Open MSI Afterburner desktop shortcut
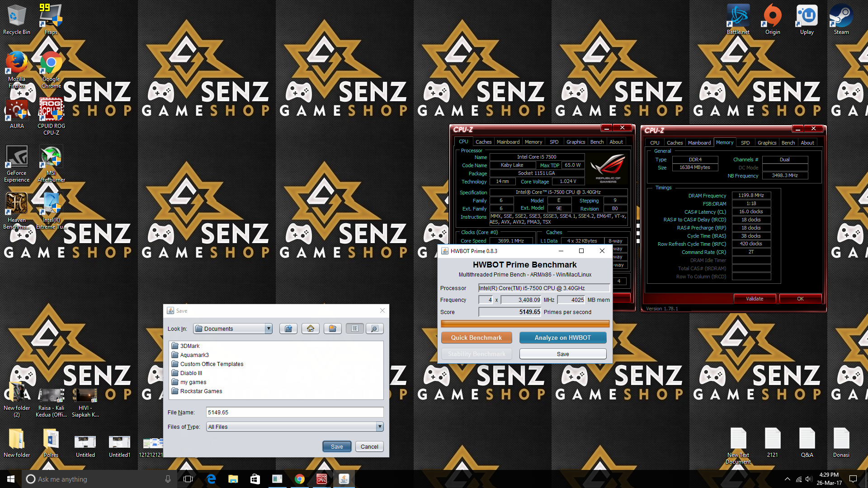This screenshot has width=868, height=488. click(51, 164)
